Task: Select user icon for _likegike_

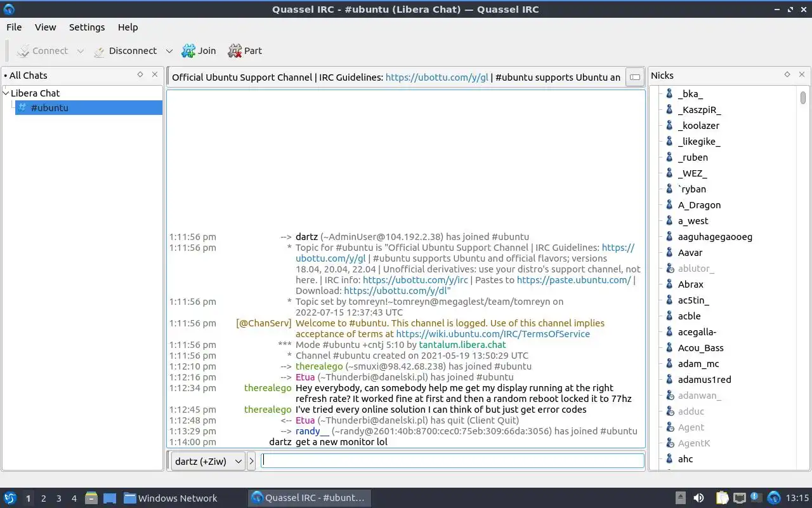Action: pyautogui.click(x=669, y=142)
